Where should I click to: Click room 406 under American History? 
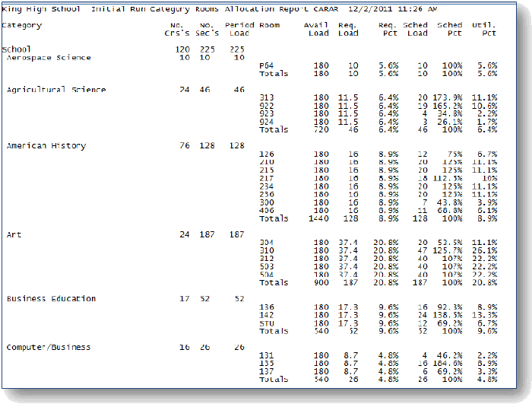[x=266, y=210]
